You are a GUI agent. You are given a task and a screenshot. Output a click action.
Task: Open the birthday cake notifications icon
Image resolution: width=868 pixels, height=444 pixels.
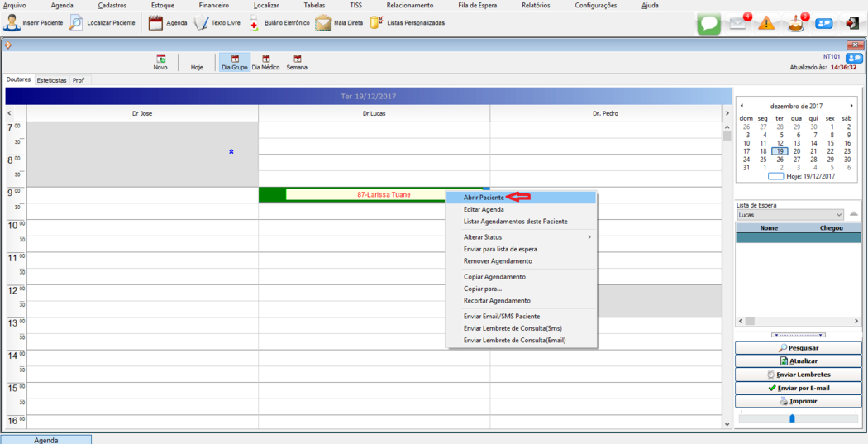(x=795, y=23)
